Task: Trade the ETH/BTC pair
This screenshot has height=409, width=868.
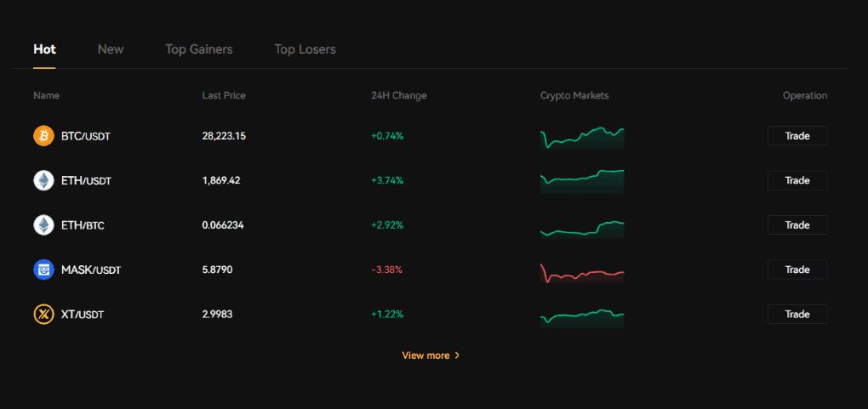Action: coord(797,225)
